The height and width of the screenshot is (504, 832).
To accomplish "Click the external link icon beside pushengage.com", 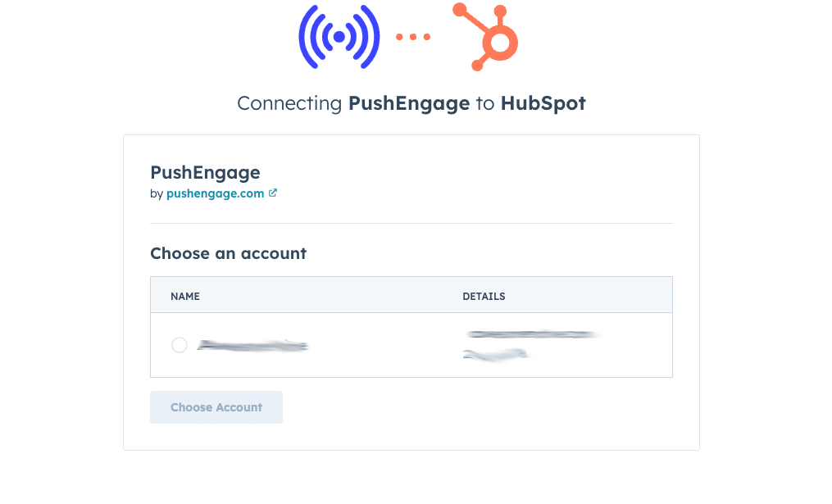I will coord(273,193).
